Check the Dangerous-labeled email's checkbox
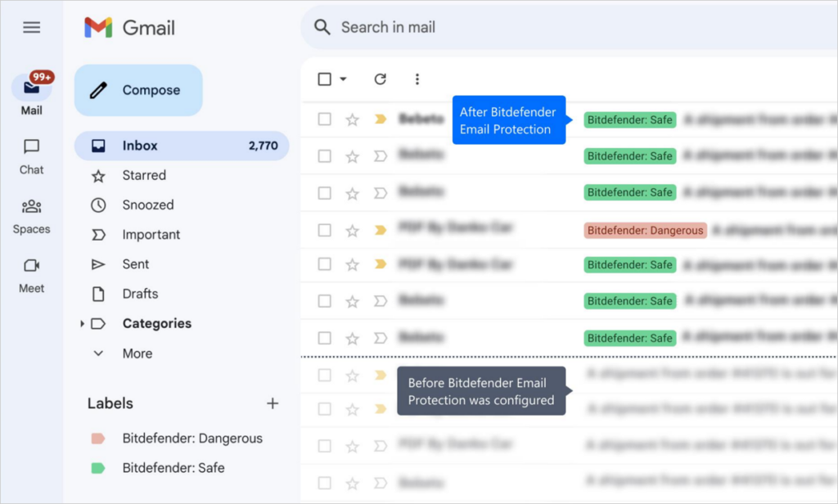The width and height of the screenshot is (838, 504). click(324, 231)
